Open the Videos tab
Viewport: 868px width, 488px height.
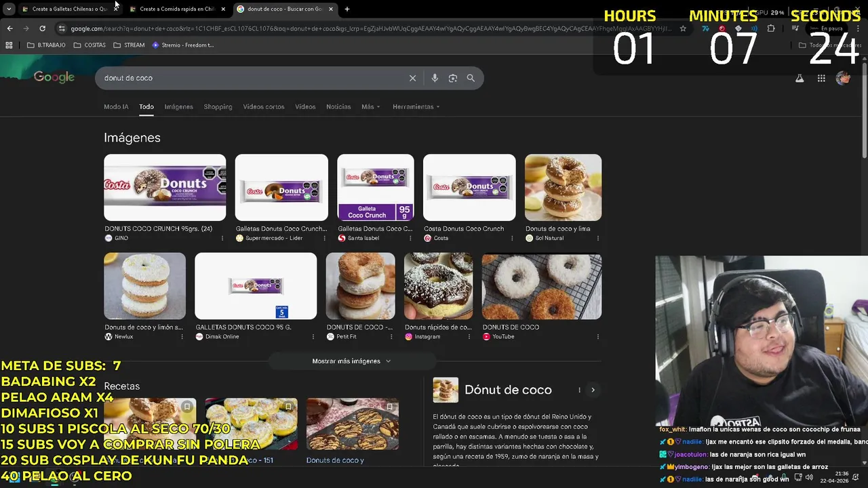(x=305, y=106)
